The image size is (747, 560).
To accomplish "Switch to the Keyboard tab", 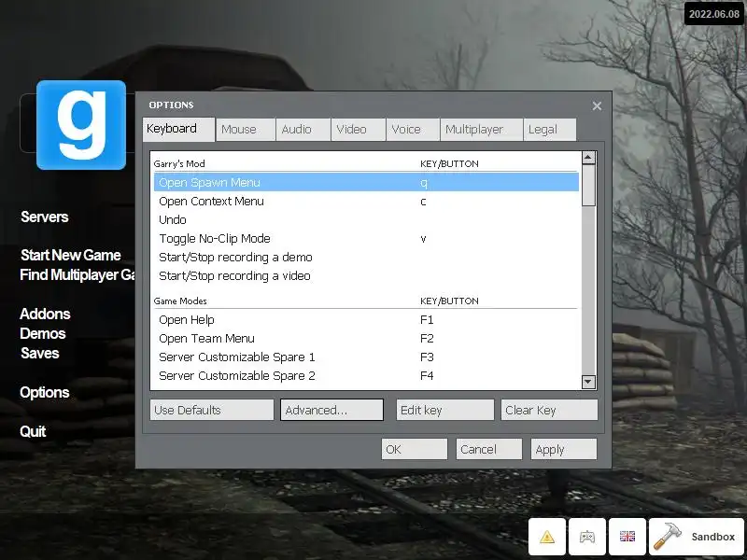I will pos(178,129).
